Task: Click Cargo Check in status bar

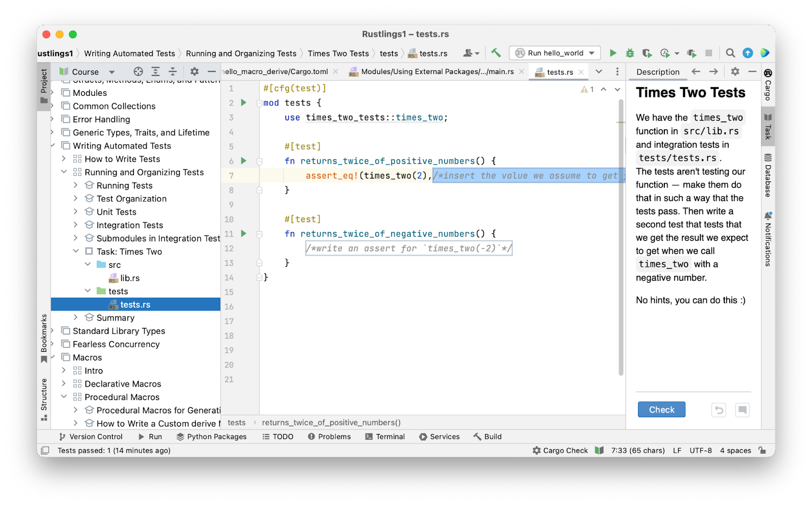Action: pos(560,450)
